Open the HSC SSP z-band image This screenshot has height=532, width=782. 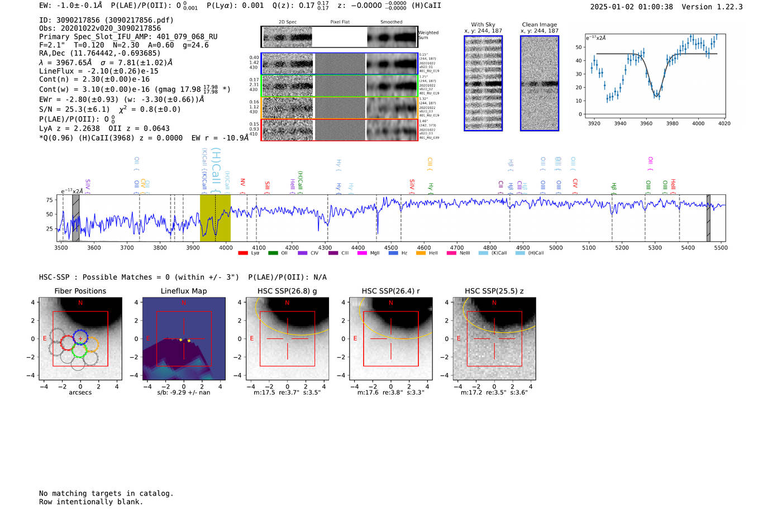[494, 338]
